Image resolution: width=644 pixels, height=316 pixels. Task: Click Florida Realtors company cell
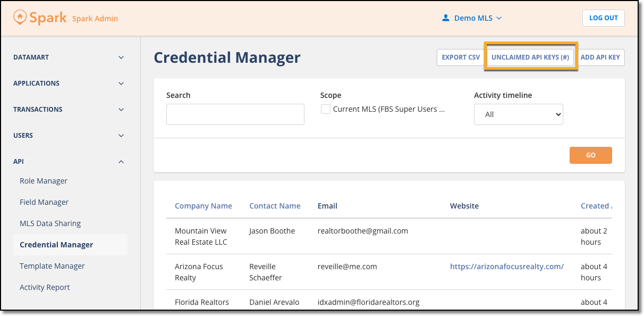click(x=202, y=302)
